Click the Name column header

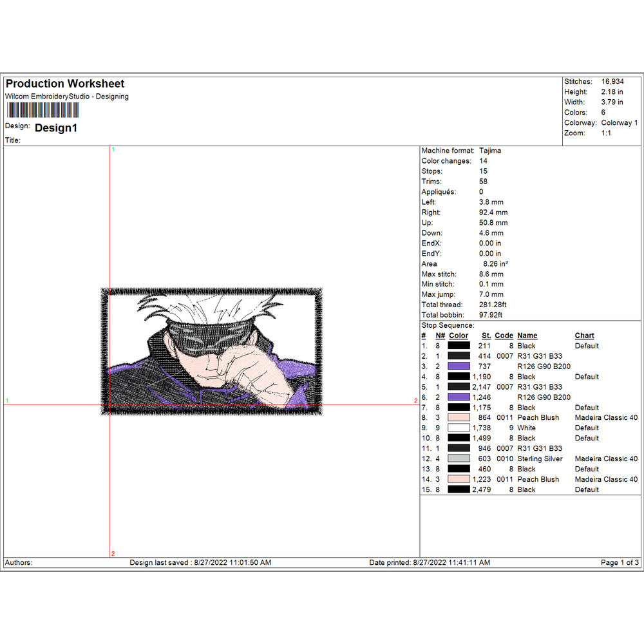coord(527,336)
